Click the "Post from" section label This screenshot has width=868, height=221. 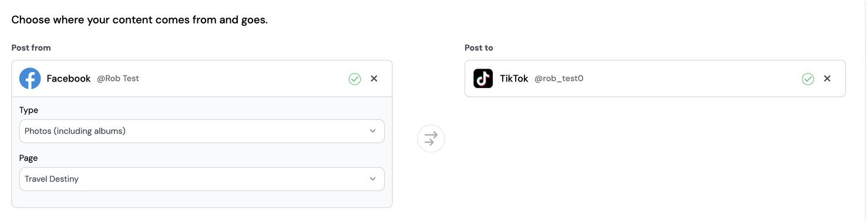[x=31, y=48]
